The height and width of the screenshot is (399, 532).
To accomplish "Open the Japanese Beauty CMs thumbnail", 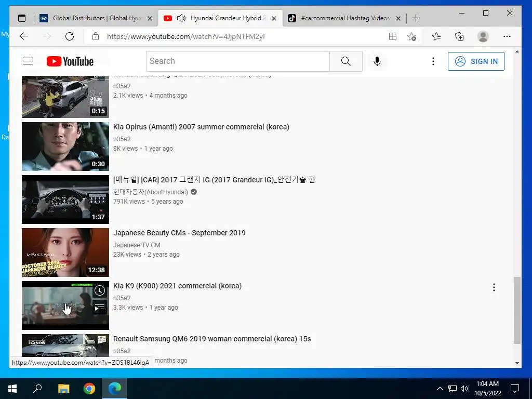I will tap(65, 252).
